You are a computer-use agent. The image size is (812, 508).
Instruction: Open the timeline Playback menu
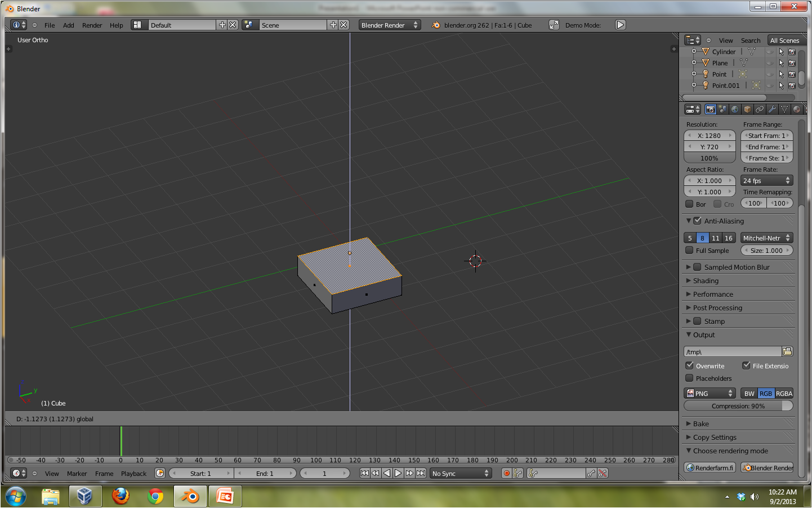[x=133, y=473]
